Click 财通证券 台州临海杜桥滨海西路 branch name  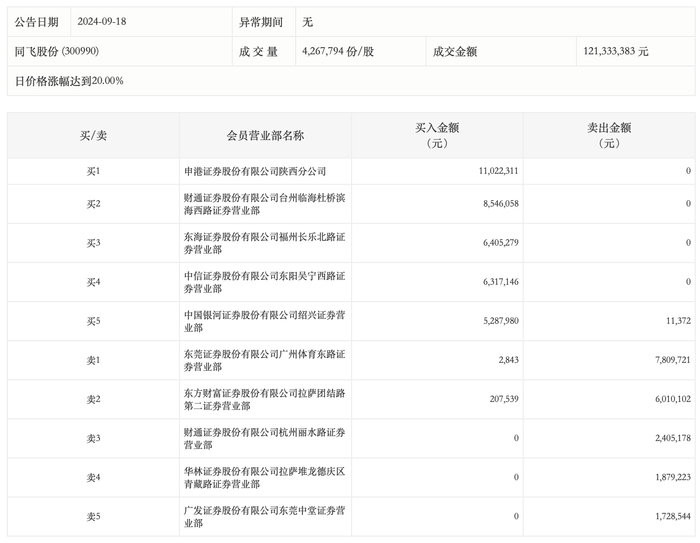click(265, 204)
